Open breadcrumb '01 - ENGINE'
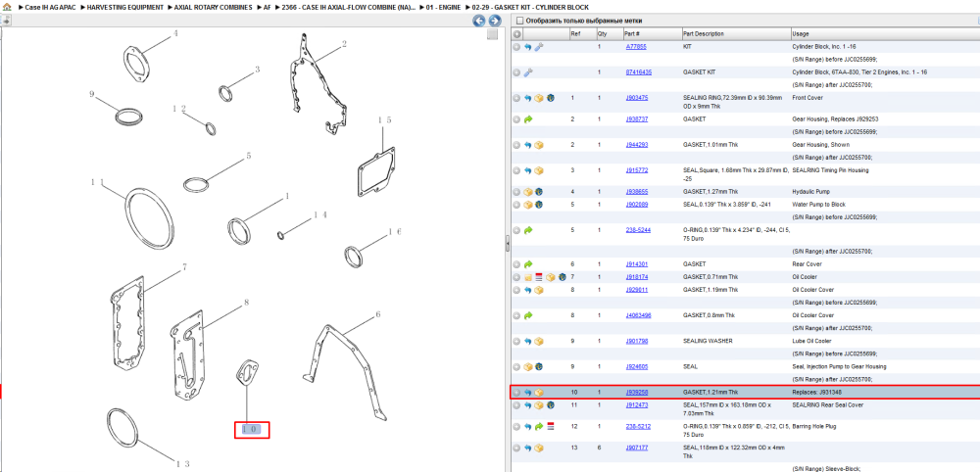 [443, 7]
